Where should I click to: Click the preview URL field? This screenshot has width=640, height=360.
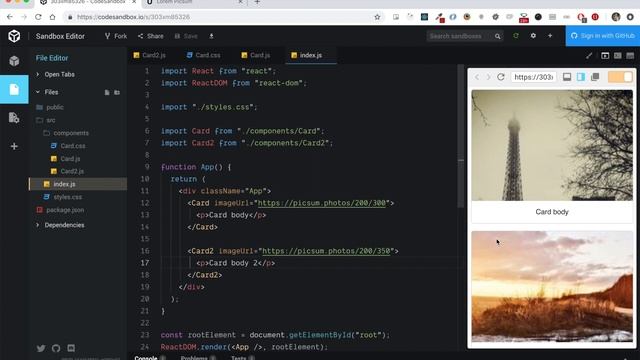coord(533,77)
